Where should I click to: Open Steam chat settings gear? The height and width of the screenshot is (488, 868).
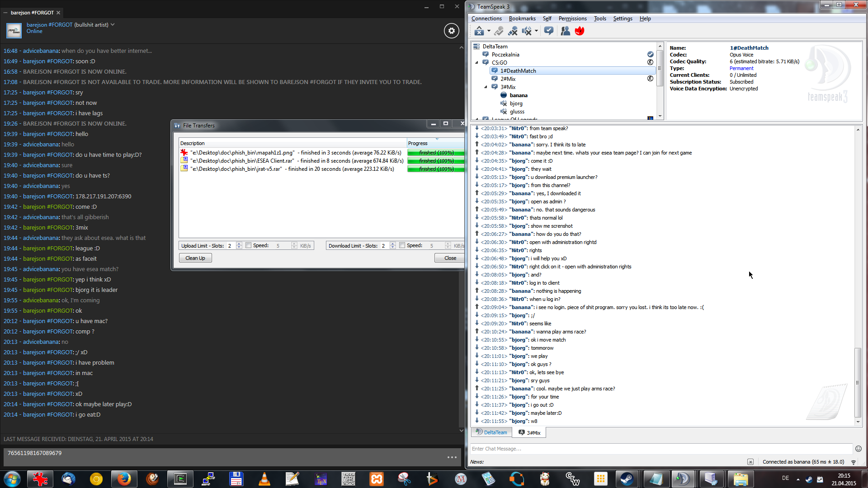[451, 31]
